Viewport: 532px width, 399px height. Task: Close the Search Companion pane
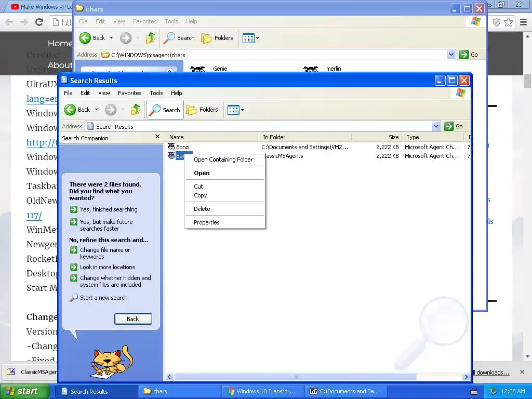point(157,137)
